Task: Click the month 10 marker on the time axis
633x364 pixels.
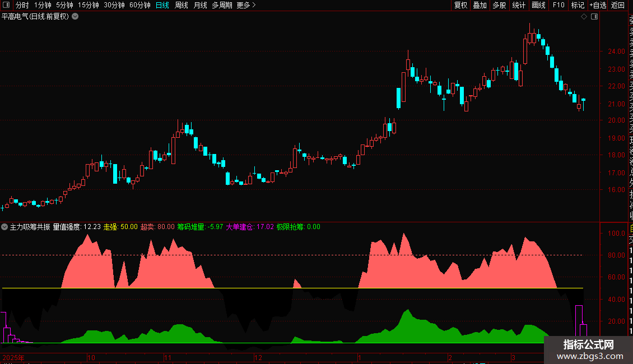Action: [91, 357]
